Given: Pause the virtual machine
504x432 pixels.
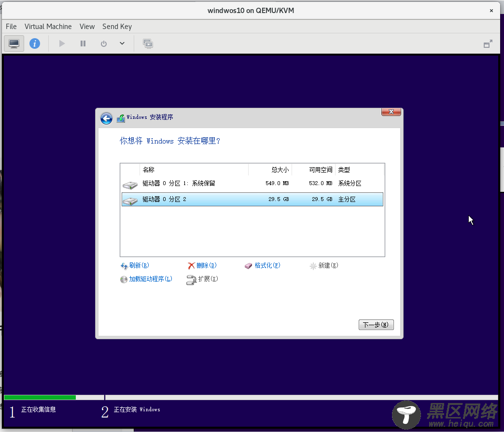Looking at the screenshot, I should (x=83, y=43).
